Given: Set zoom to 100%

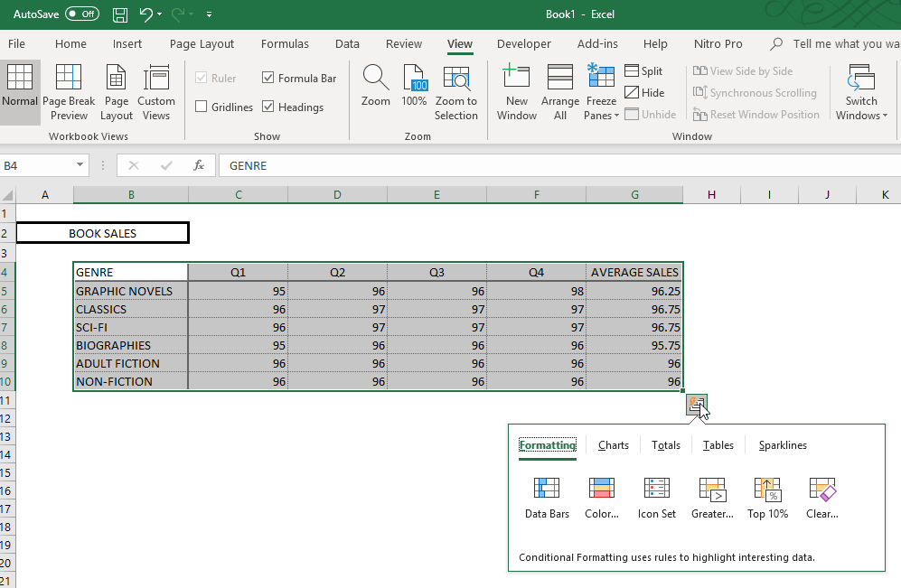Looking at the screenshot, I should click(x=414, y=86).
